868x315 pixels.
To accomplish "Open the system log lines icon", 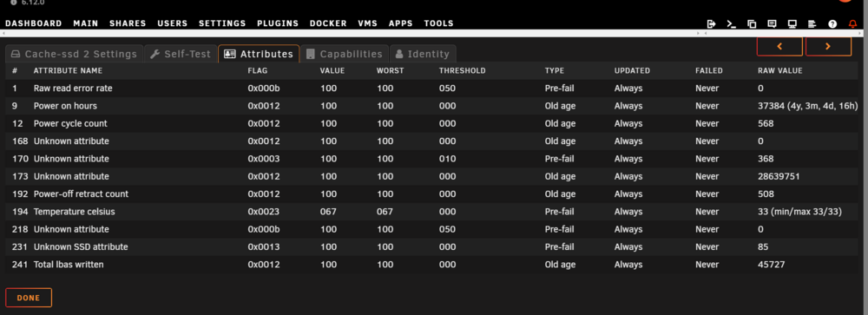I will coord(812,23).
